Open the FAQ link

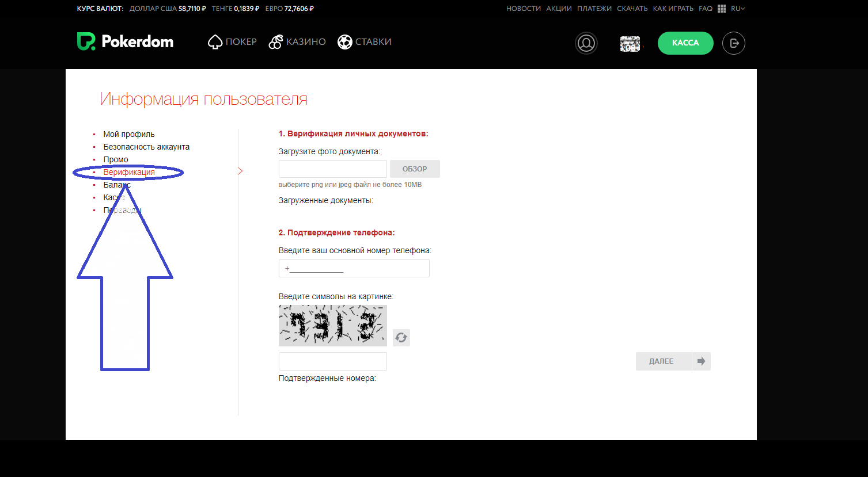[x=705, y=9]
